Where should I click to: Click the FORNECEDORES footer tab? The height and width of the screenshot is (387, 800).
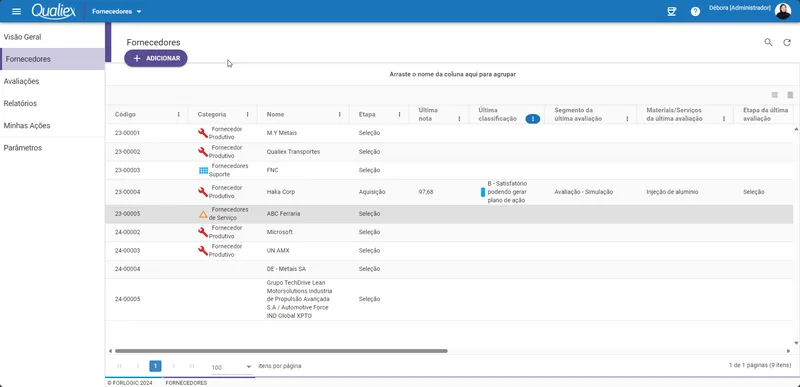[x=186, y=382]
